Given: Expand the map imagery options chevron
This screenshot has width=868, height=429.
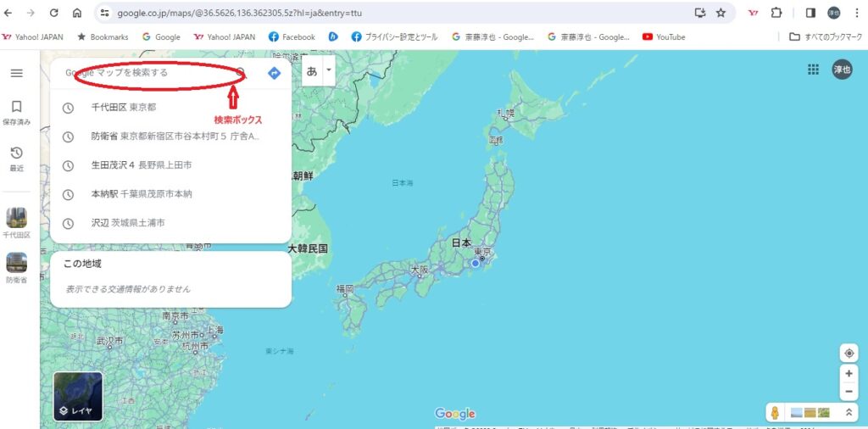Looking at the screenshot, I should click(x=848, y=412).
